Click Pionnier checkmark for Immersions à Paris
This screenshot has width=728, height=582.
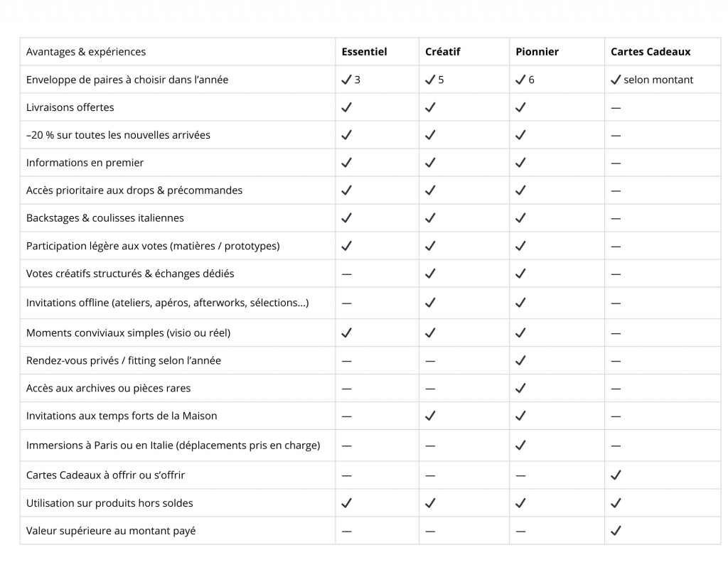(x=520, y=446)
